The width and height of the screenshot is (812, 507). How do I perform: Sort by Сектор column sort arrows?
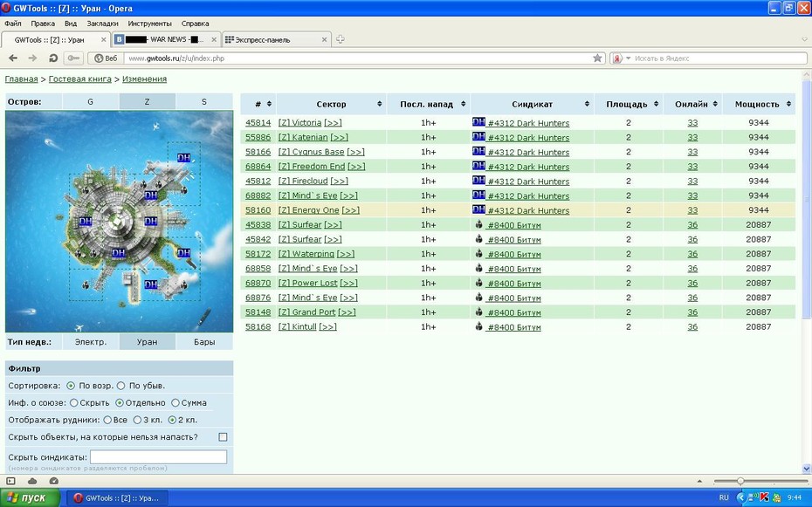380,104
